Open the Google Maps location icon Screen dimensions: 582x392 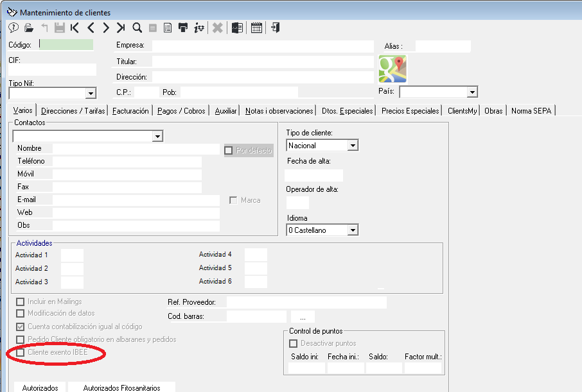[392, 69]
